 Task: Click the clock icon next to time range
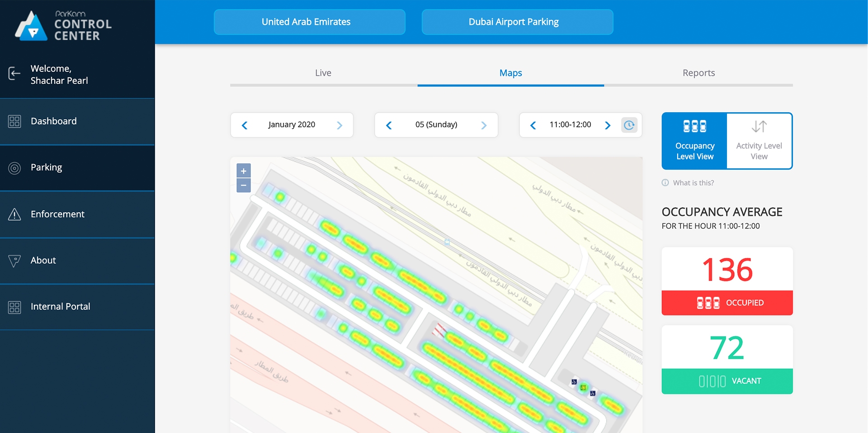click(629, 125)
